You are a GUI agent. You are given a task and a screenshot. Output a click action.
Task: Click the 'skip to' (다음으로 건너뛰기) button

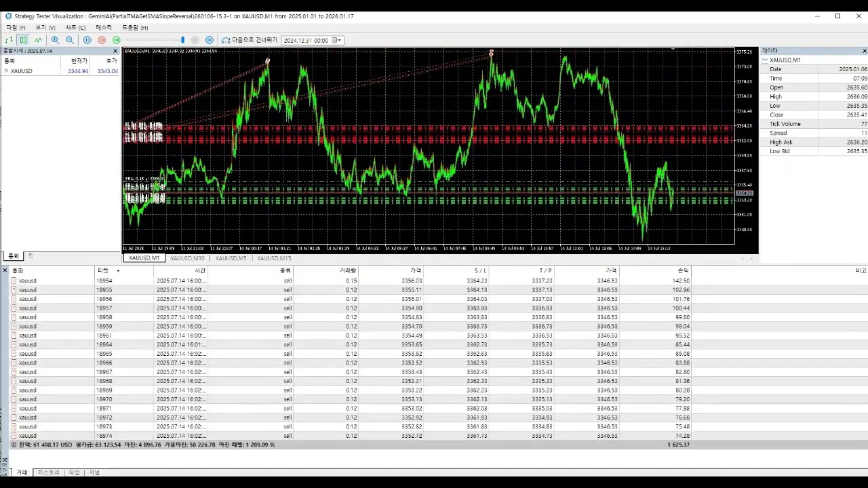click(x=250, y=40)
